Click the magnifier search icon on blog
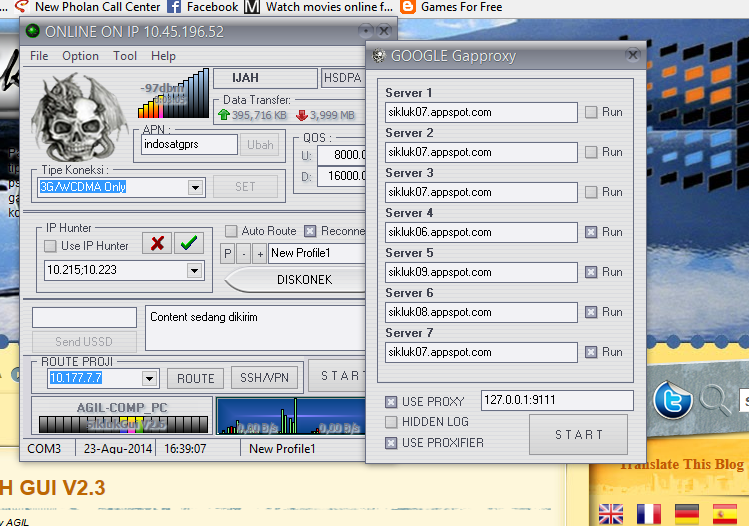This screenshot has width=749, height=526. click(716, 399)
